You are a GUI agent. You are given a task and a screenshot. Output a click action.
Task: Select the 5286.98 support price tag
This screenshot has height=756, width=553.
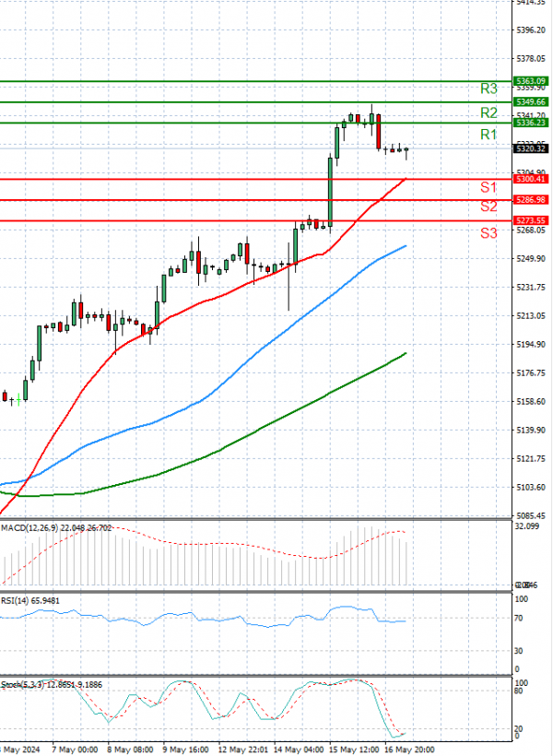[x=530, y=200]
